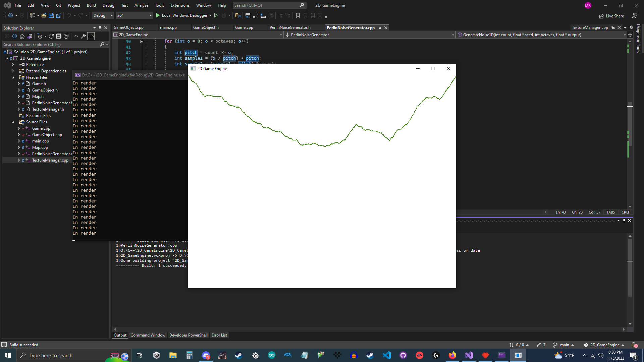This screenshot has height=362, width=644.
Task: Toggle a bookmark on the current line
Action: pyautogui.click(x=298, y=15)
